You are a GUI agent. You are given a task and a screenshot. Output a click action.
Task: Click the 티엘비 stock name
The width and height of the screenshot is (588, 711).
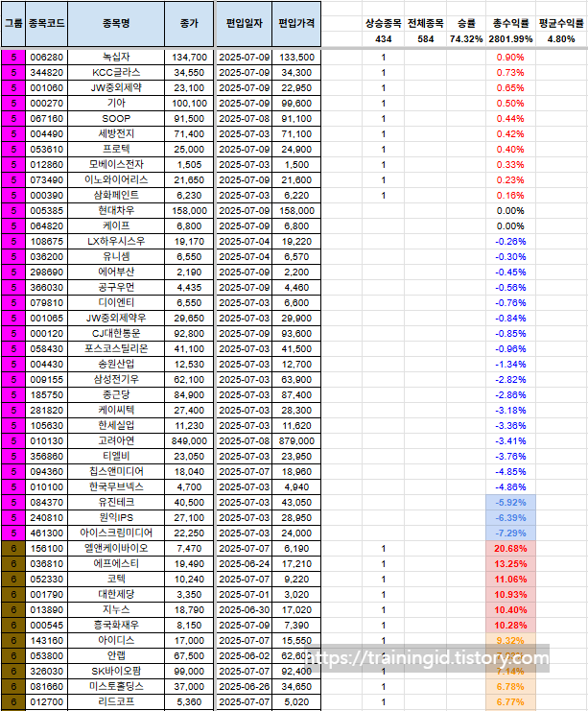click(116, 457)
